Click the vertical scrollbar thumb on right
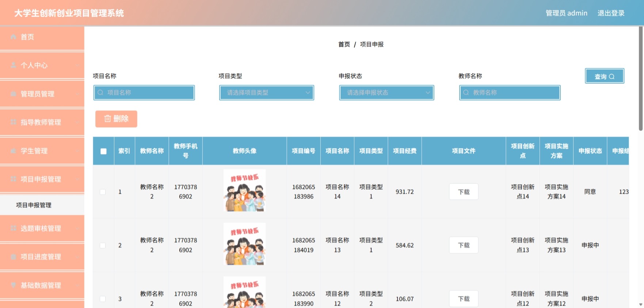 [641, 78]
